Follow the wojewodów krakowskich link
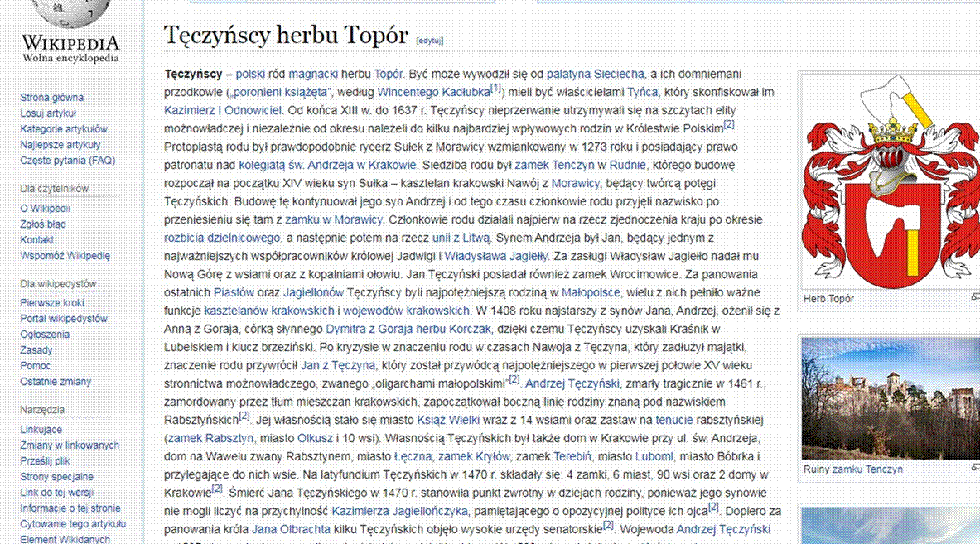The width and height of the screenshot is (980, 544). [x=406, y=311]
